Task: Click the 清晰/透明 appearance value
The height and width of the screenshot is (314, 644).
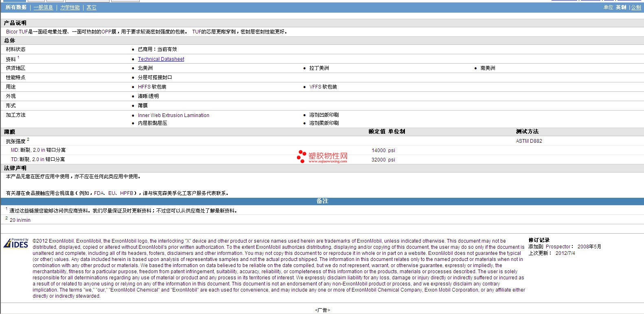Action: coord(148,96)
